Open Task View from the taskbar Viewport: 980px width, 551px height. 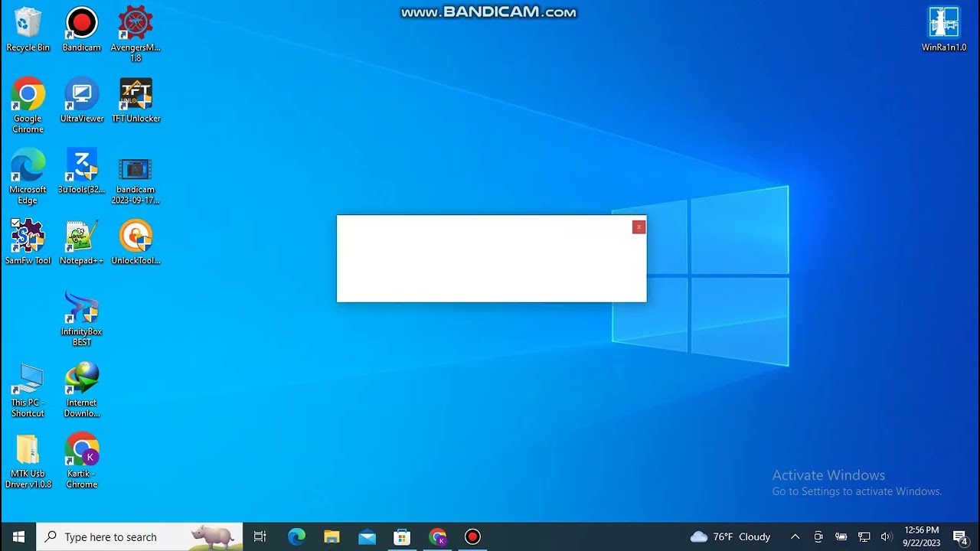[260, 536]
